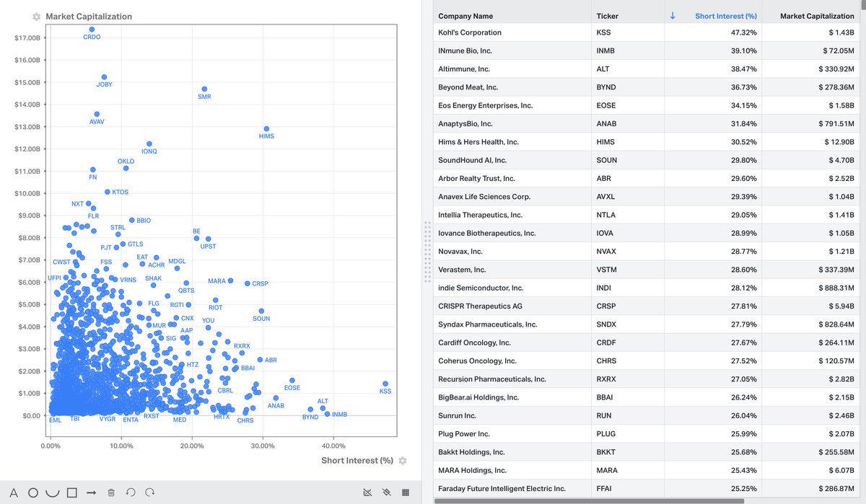Screen dimensions: 866x504
Task: Click the CRDO data point label
Action: tap(92, 37)
